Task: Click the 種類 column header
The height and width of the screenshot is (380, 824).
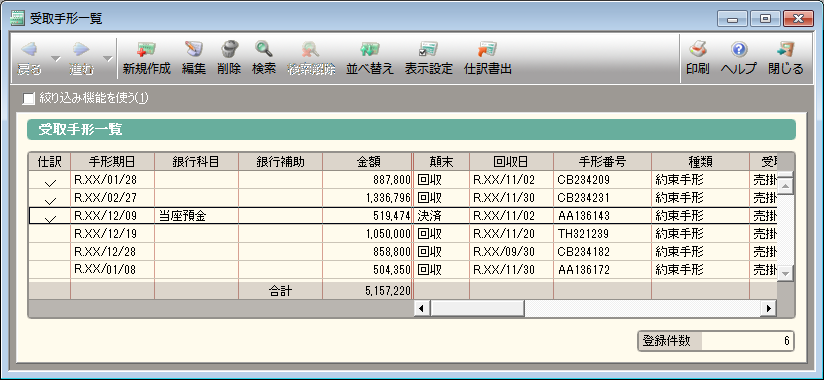Action: click(701, 161)
